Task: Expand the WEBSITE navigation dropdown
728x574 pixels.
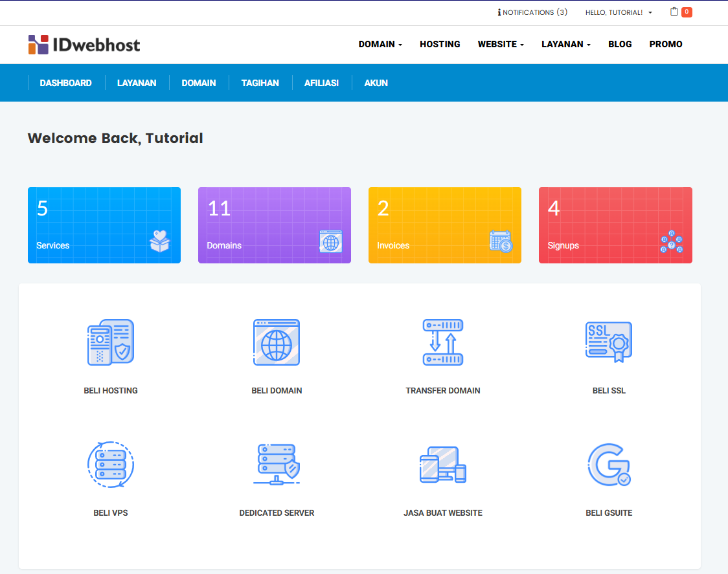Action: click(x=501, y=44)
